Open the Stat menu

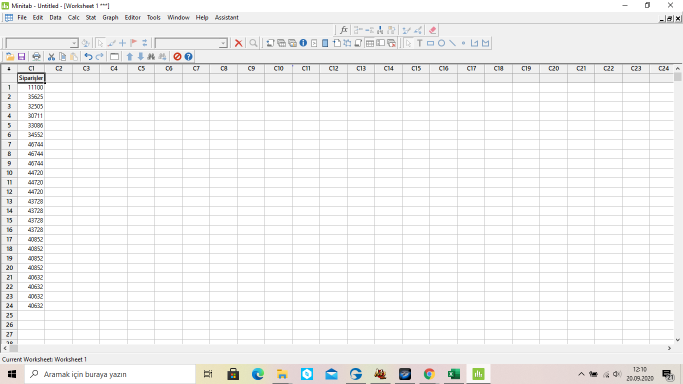(91, 17)
